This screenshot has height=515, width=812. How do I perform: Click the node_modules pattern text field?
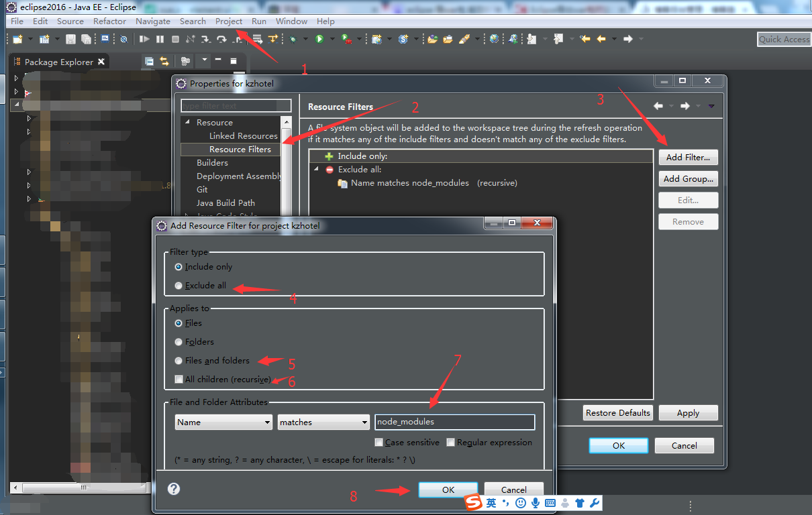coord(454,422)
